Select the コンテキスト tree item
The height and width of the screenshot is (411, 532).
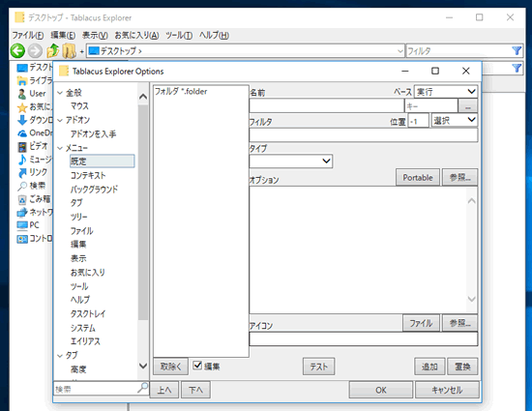(x=88, y=175)
